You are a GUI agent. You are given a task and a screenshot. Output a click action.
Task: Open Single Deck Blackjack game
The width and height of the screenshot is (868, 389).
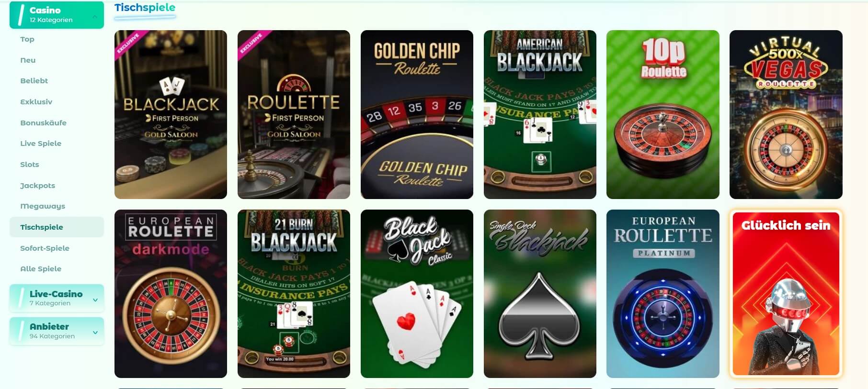pyautogui.click(x=540, y=294)
